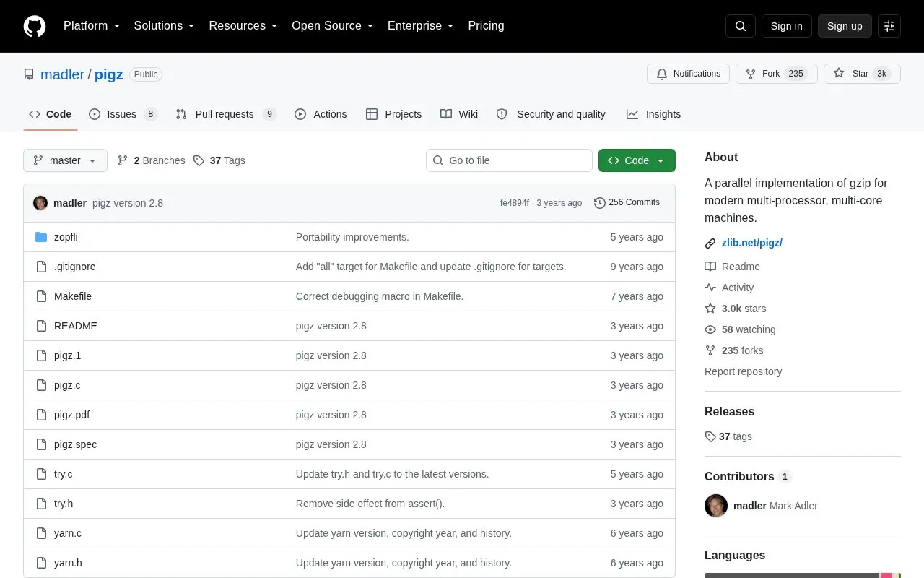Open commit message 'Portability improvements.'
Screen dimensions: 924x578
(352, 237)
